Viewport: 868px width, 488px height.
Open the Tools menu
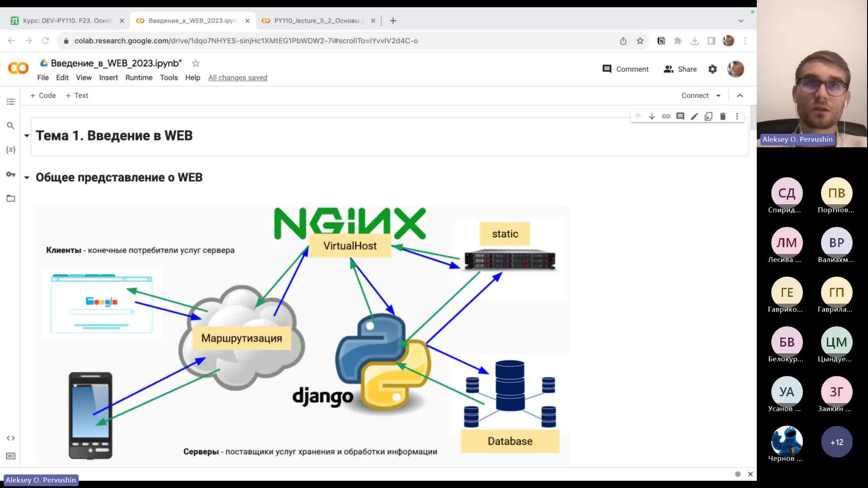click(169, 78)
